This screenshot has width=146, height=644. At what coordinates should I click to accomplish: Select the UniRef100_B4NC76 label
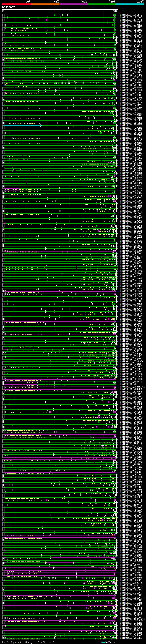(131, 256)
